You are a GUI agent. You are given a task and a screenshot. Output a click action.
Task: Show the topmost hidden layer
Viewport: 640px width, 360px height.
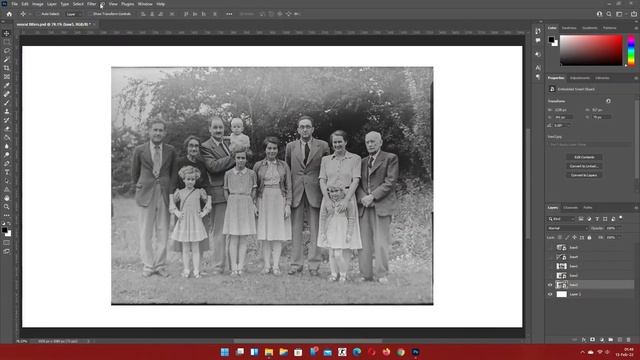[x=550, y=248]
